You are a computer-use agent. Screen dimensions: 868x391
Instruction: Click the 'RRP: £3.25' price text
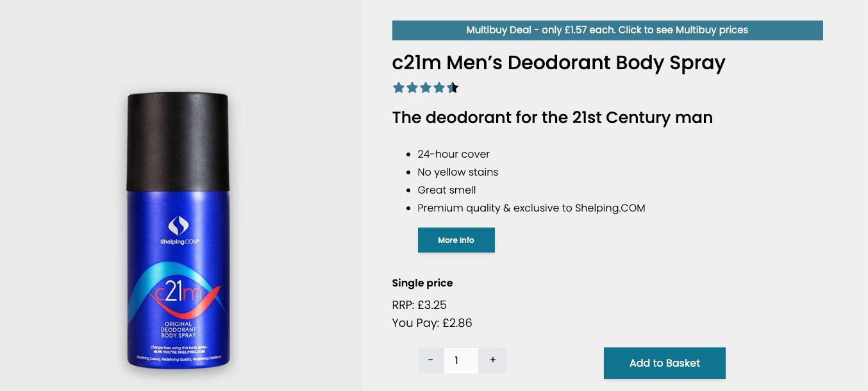pyautogui.click(x=419, y=305)
